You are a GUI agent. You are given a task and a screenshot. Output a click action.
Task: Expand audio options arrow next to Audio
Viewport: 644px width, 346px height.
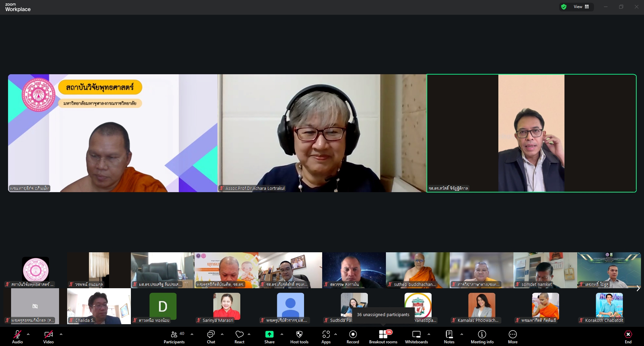28,334
